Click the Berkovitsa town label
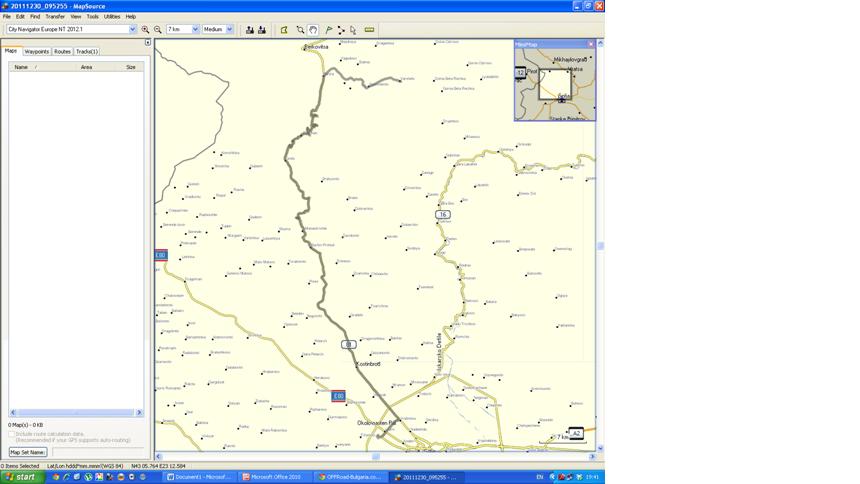 pos(316,47)
